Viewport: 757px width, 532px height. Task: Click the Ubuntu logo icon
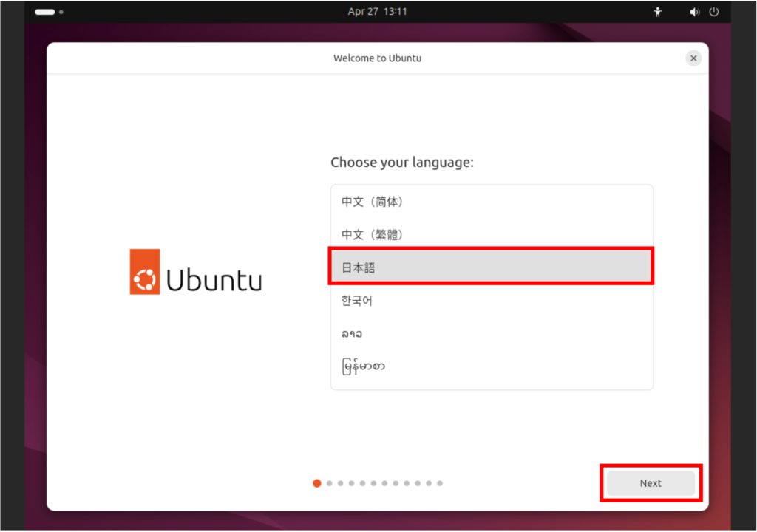(x=145, y=272)
